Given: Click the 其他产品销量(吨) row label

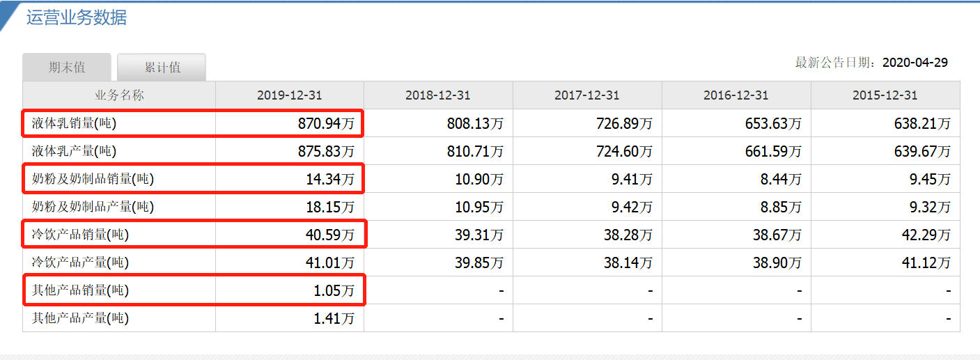Looking at the screenshot, I should tap(80, 290).
